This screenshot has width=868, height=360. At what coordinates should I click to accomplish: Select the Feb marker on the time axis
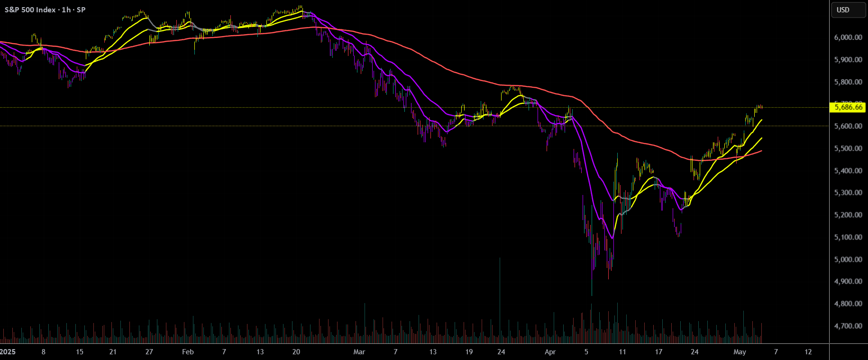point(188,352)
